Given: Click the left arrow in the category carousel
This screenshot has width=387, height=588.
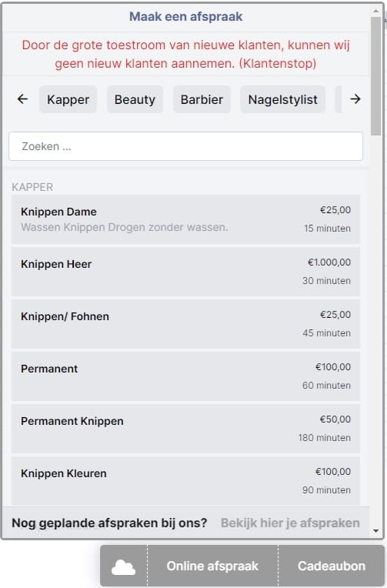Looking at the screenshot, I should [x=22, y=99].
